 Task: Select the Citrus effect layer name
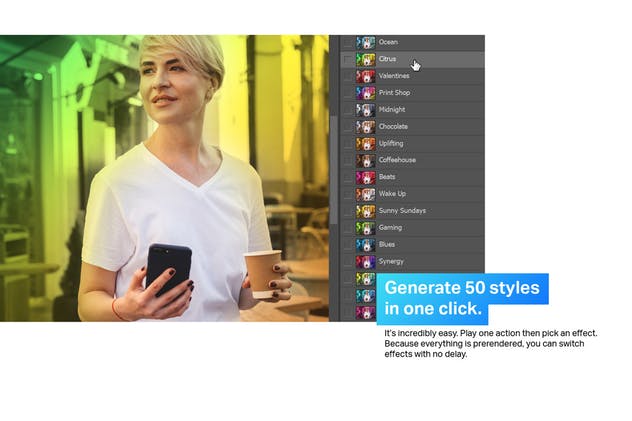[388, 59]
